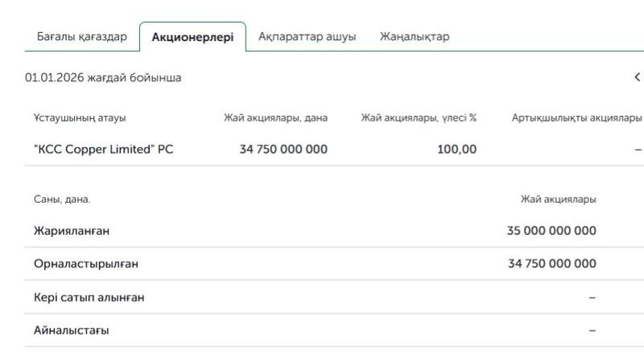The height and width of the screenshot is (362, 644).
Task: Click the dash in the Айналыстағы row
Action: pyautogui.click(x=592, y=331)
